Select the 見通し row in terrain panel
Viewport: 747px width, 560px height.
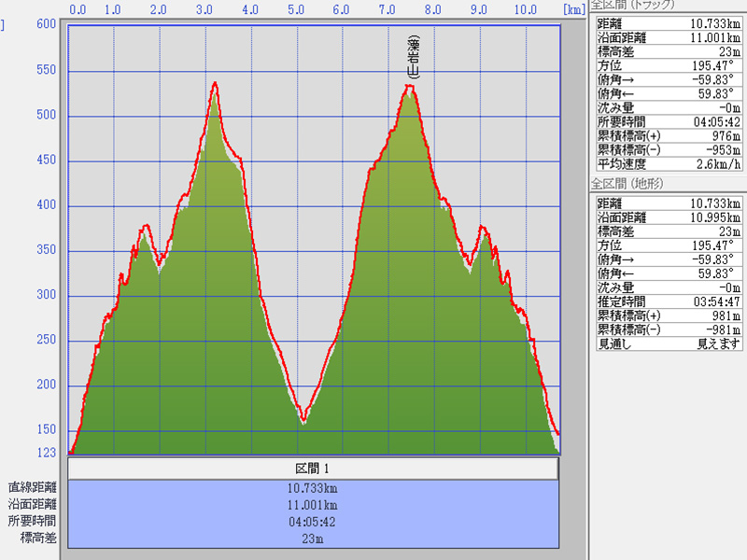[668, 343]
